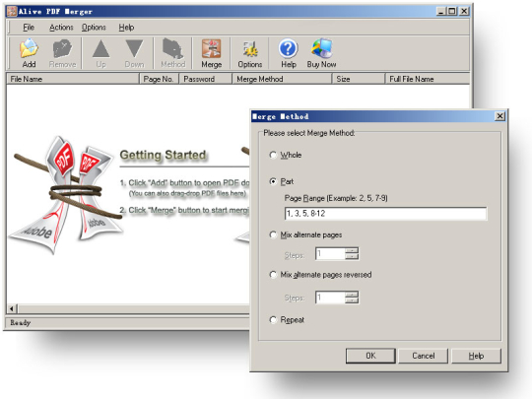The image size is (532, 399).
Task: Select the Part merge method radio button
Action: [273, 181]
